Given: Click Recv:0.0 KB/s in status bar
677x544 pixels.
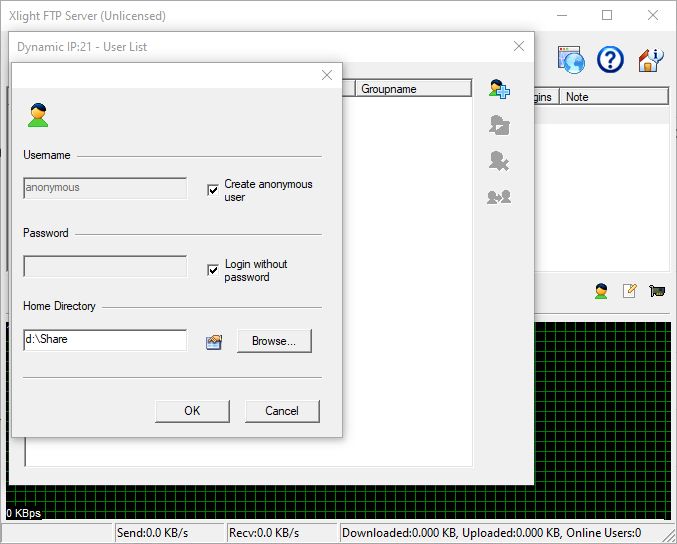Looking at the screenshot, I should [x=282, y=533].
